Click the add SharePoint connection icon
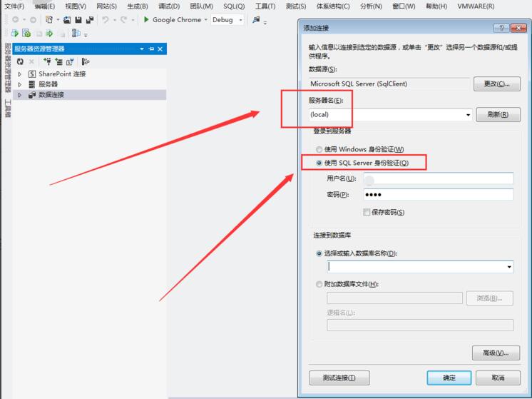This screenshot has width=532, height=399. 70,61
